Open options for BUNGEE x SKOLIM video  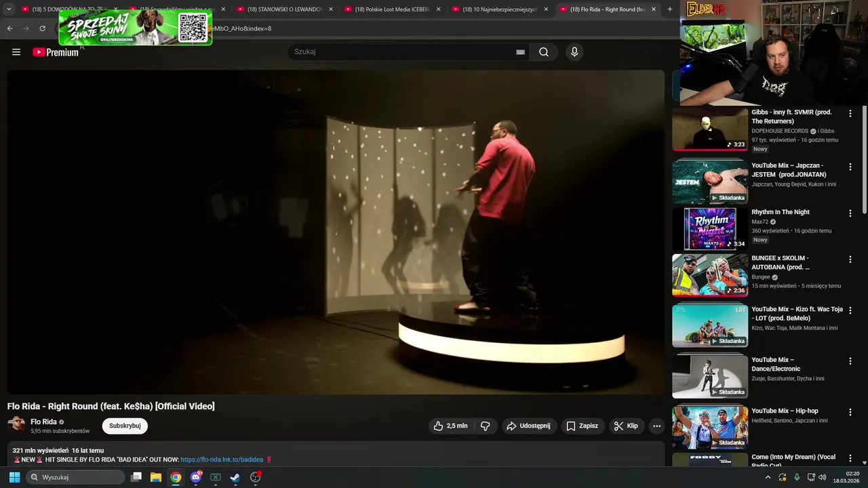pos(850,260)
